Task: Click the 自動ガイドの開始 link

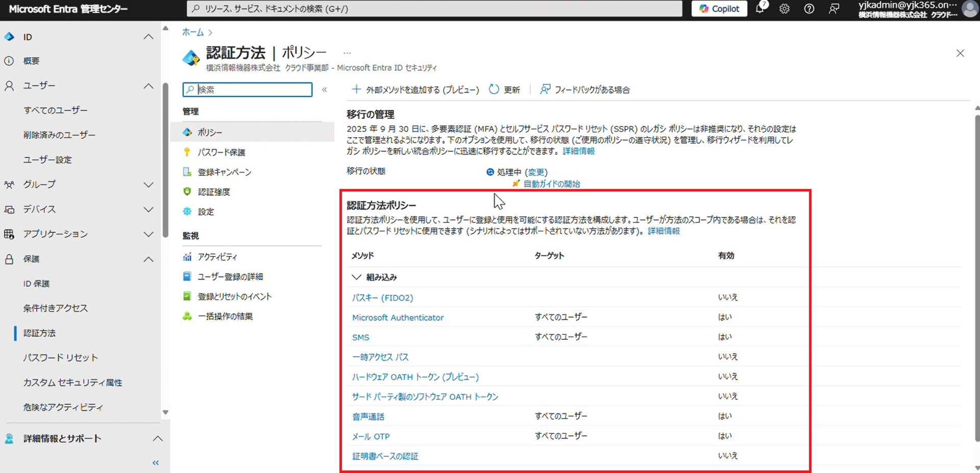Action: [x=551, y=184]
